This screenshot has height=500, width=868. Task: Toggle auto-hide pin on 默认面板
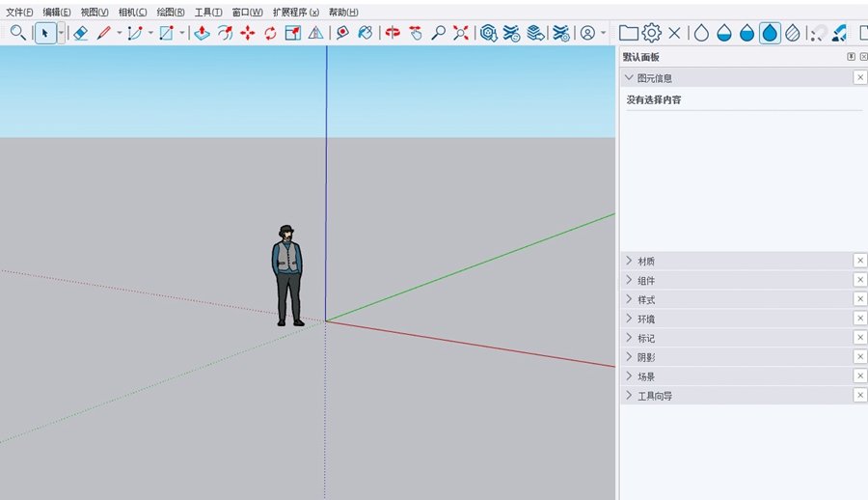pos(851,57)
